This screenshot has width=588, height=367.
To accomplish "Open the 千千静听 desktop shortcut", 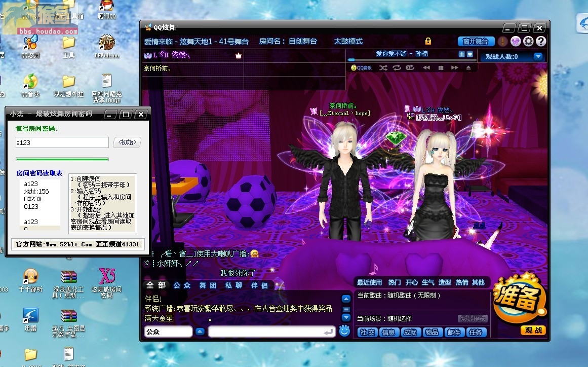I will 31,280.
